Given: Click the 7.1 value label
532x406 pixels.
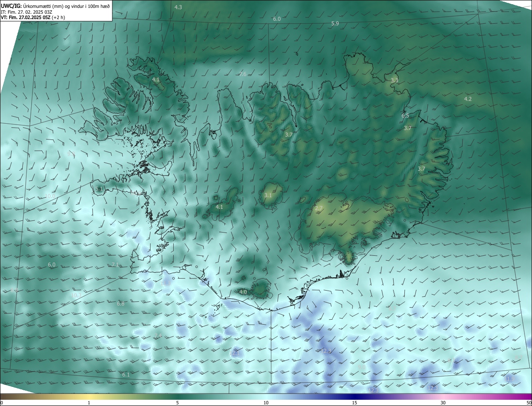Looking at the screenshot, I should pos(115,264).
